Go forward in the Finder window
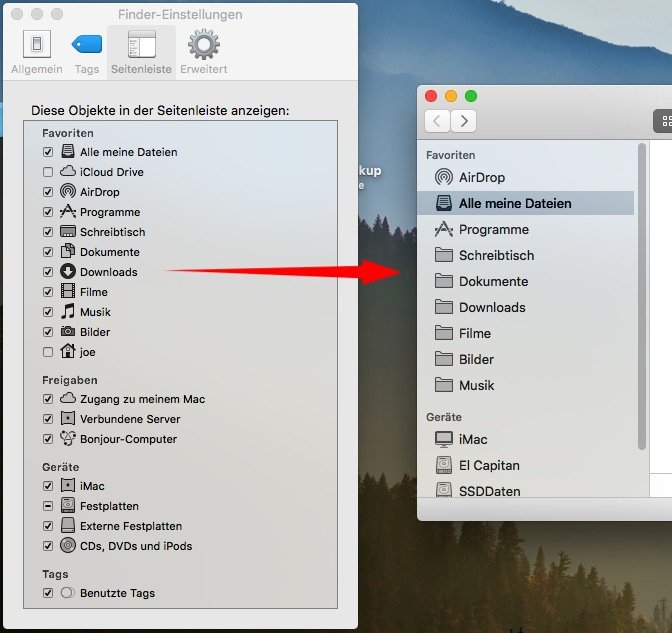This screenshot has width=672, height=633. 463,121
